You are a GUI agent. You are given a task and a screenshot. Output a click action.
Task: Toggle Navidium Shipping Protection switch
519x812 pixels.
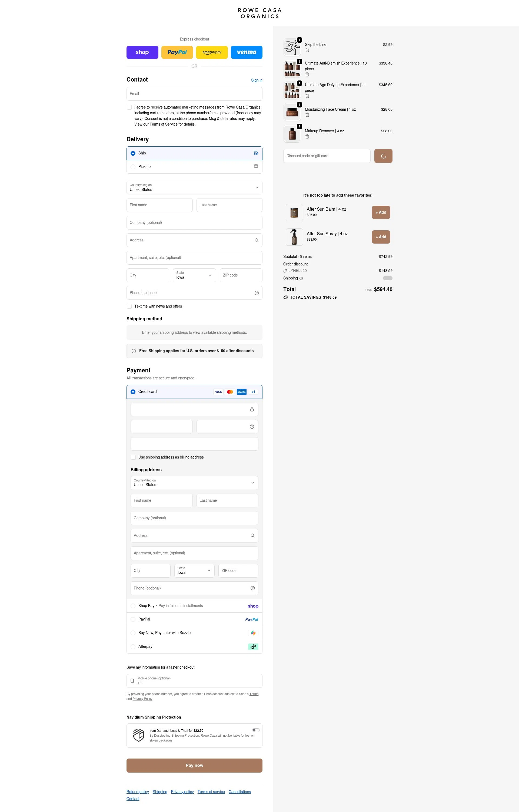[x=256, y=730]
